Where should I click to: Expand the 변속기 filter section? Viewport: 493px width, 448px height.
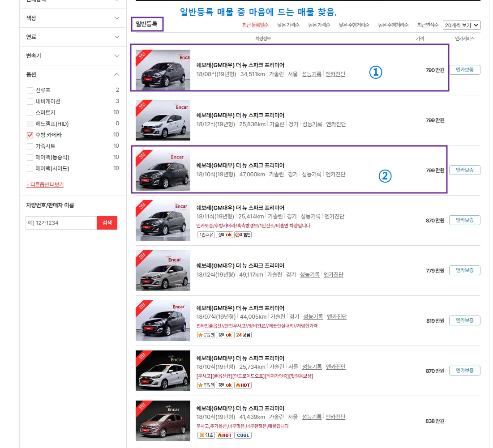point(73,56)
